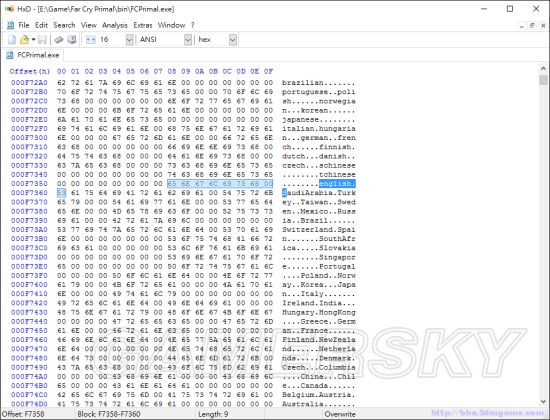Click the HxD icon beside File menu
550x420 pixels.
(11, 25)
